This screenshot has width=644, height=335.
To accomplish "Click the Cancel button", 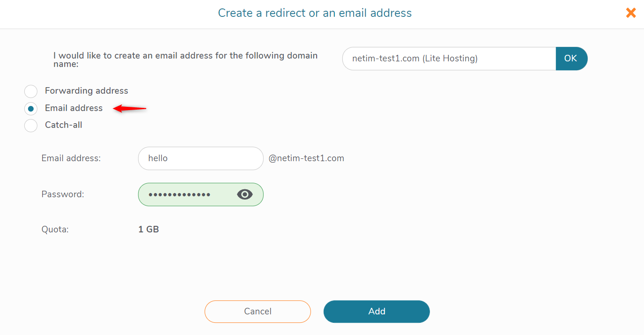I will pos(258,312).
